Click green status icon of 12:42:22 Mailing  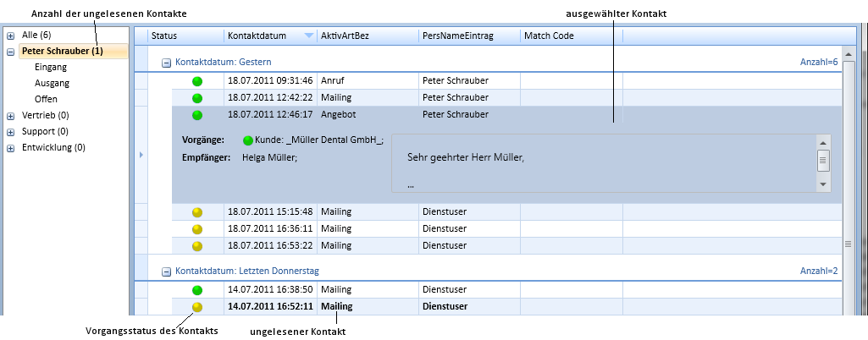pyautogui.click(x=197, y=98)
